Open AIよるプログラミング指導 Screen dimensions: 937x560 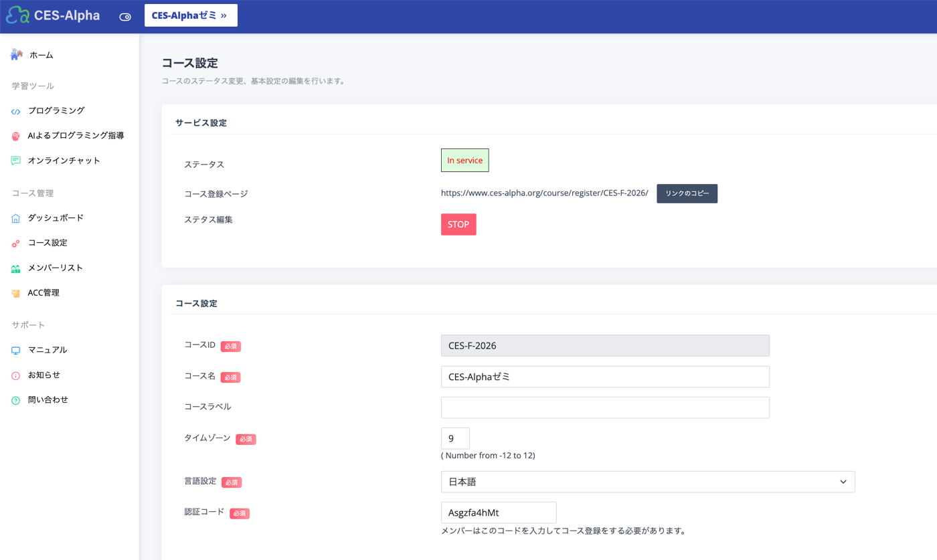[x=76, y=135]
